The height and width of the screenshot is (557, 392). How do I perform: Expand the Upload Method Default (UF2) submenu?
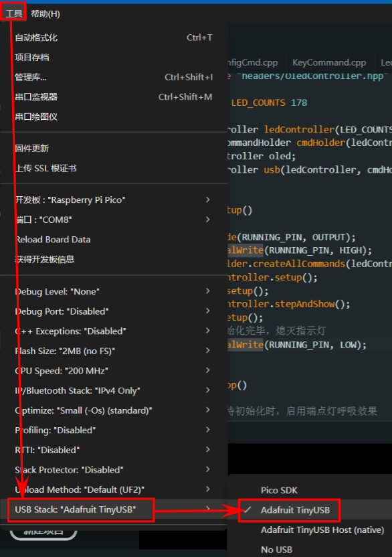point(114,489)
